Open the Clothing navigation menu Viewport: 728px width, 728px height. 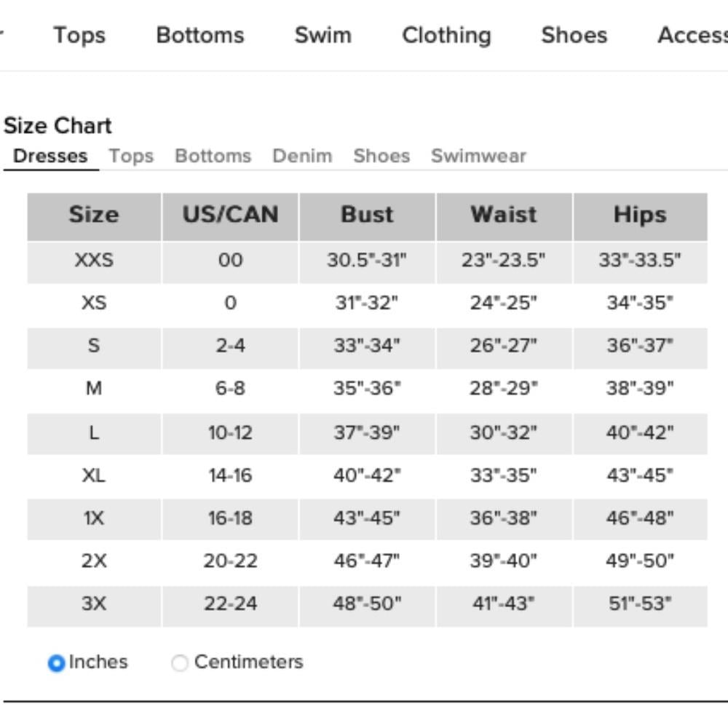point(447,35)
